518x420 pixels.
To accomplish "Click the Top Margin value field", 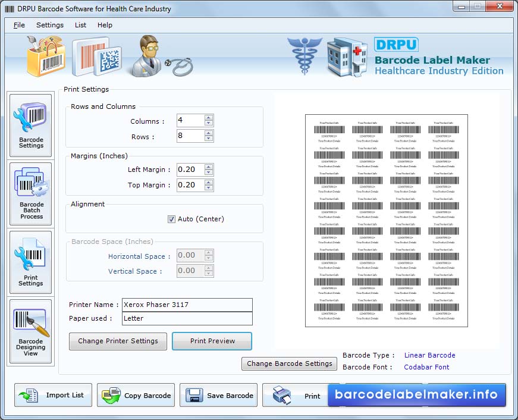I will coord(191,186).
